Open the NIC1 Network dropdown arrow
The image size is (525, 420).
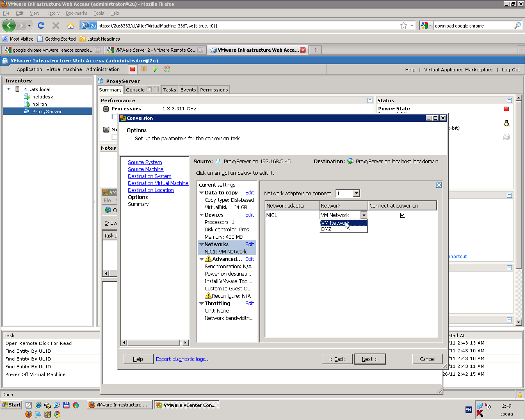[364, 215]
